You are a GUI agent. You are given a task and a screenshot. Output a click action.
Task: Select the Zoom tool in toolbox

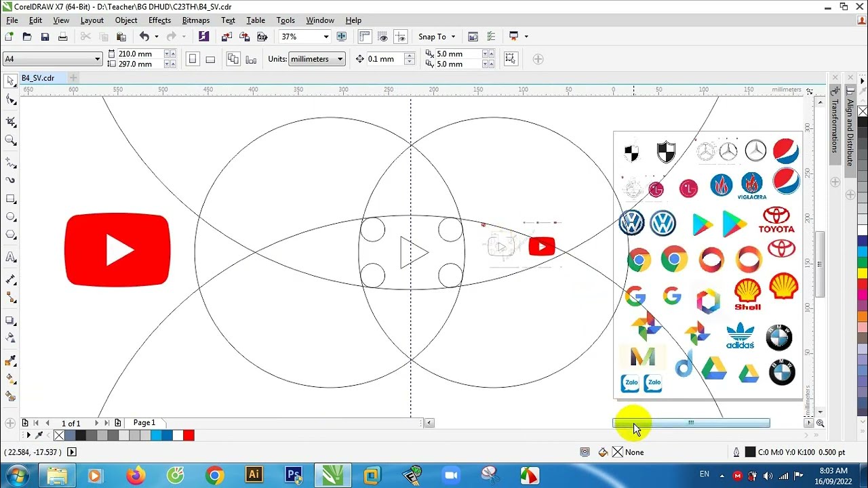pos(10,141)
